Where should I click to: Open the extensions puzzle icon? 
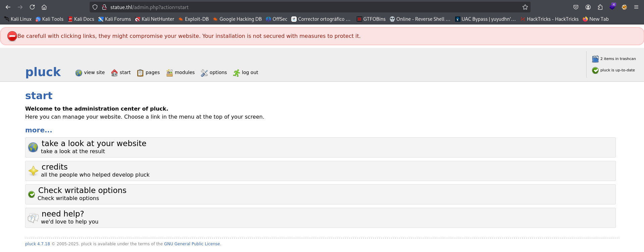click(600, 7)
